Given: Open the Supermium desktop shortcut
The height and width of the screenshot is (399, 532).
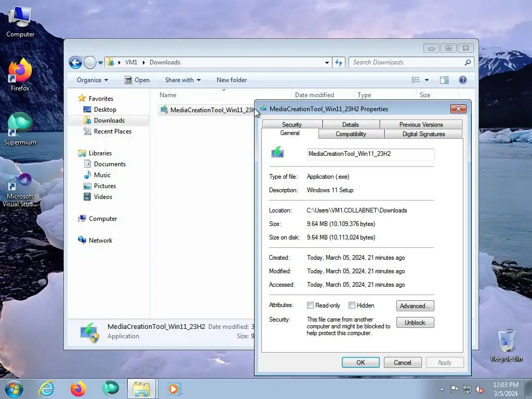Looking at the screenshot, I should click(x=20, y=129).
